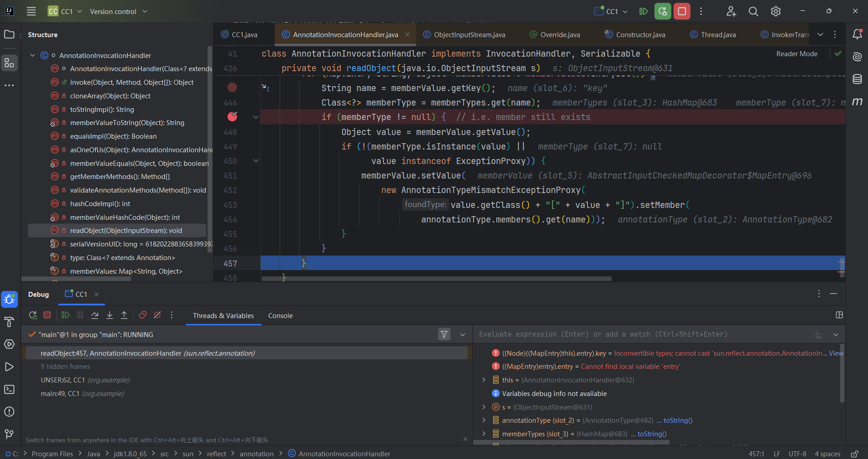Toggle the breakpoint on line 445

click(232, 87)
